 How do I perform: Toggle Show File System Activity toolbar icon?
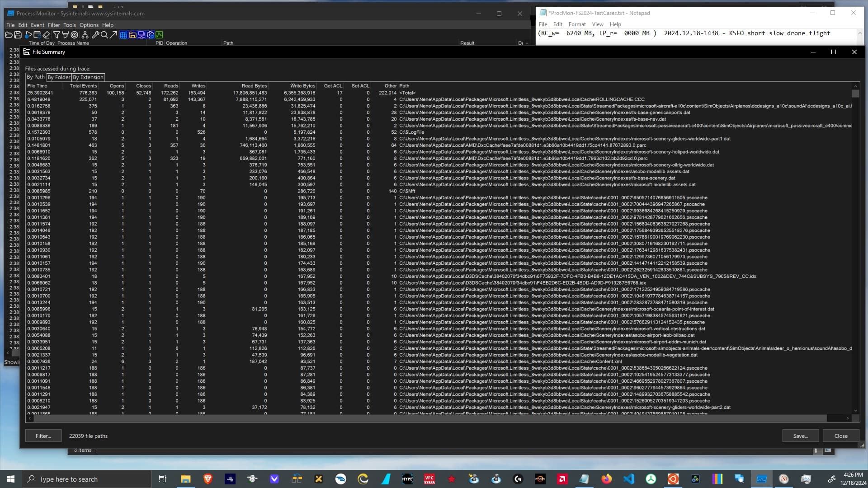[x=132, y=35]
